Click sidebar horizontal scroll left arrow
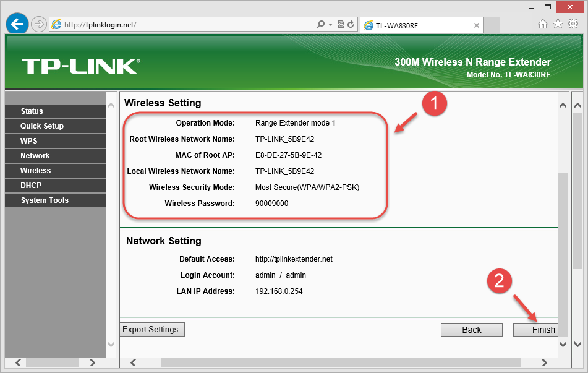588x373 pixels. [x=18, y=362]
